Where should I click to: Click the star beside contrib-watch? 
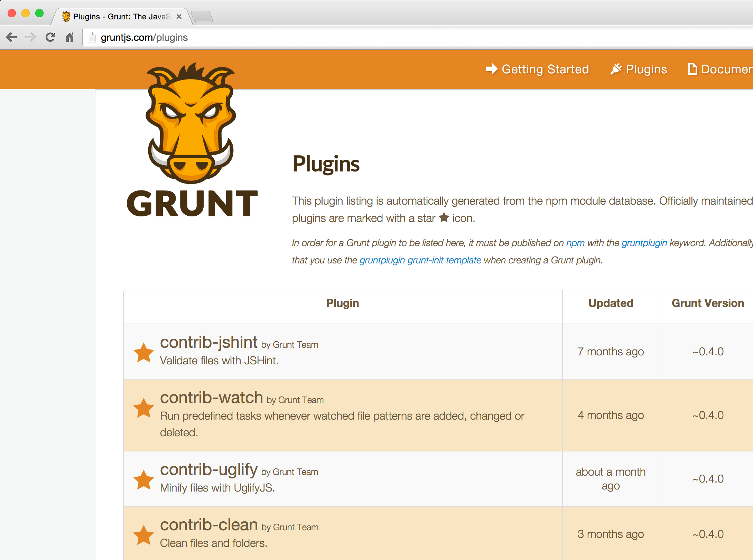point(143,408)
